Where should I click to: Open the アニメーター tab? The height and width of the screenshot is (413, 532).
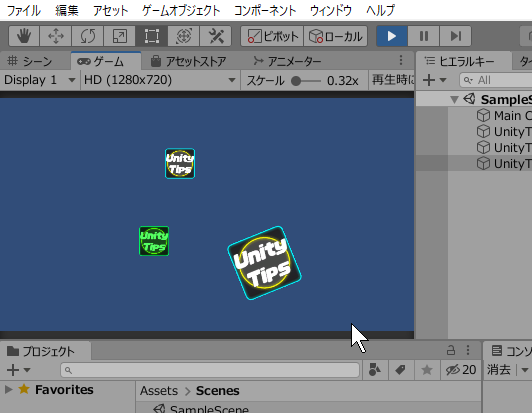[287, 61]
